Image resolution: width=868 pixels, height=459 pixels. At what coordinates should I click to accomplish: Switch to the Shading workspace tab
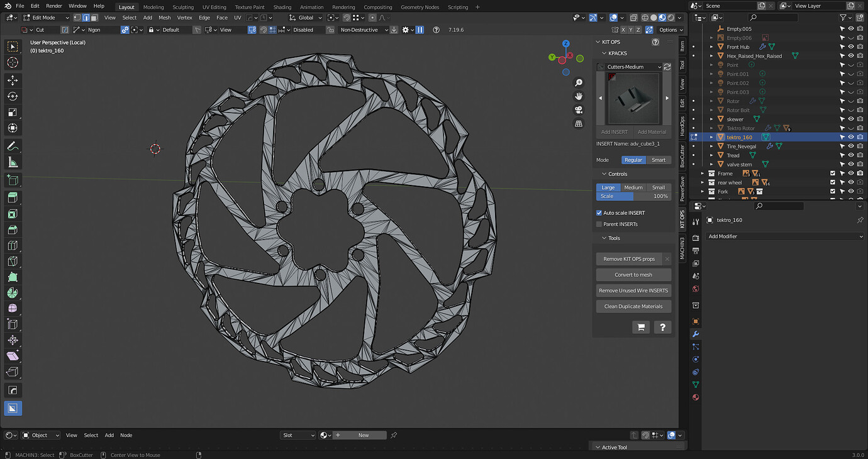tap(282, 8)
